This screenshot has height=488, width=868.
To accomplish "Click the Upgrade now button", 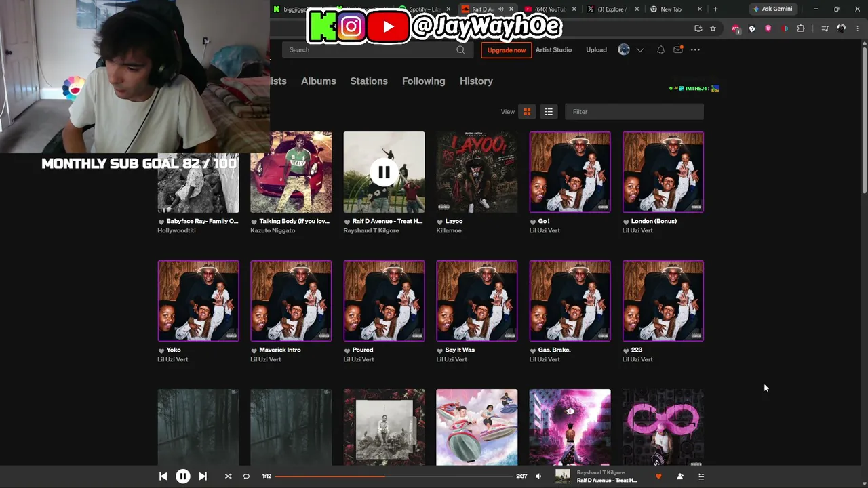I will (x=506, y=50).
